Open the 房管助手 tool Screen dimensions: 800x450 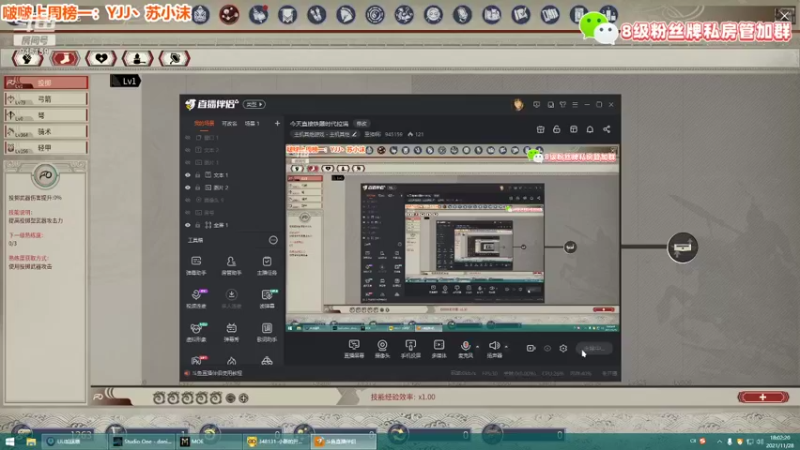pos(231,265)
